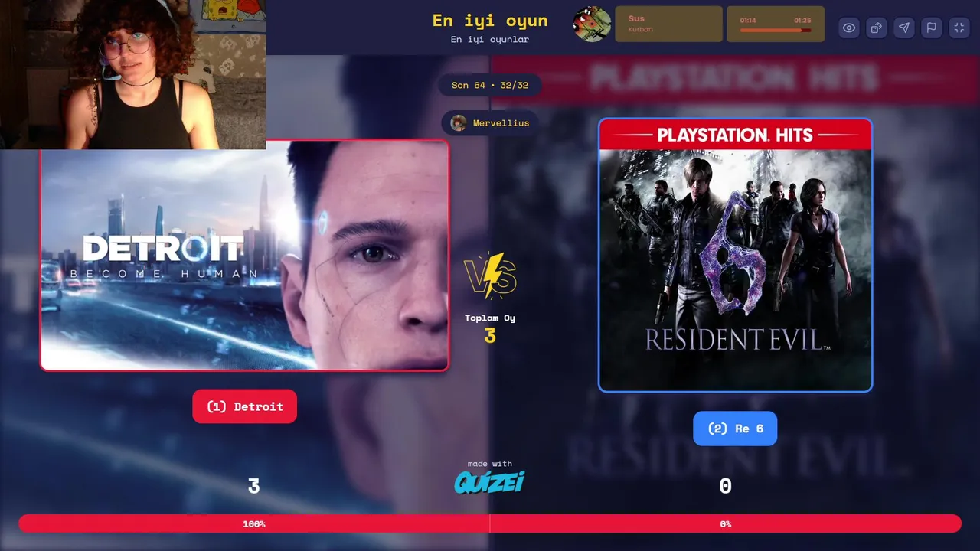Vote for (1) Detroit button

[244, 406]
